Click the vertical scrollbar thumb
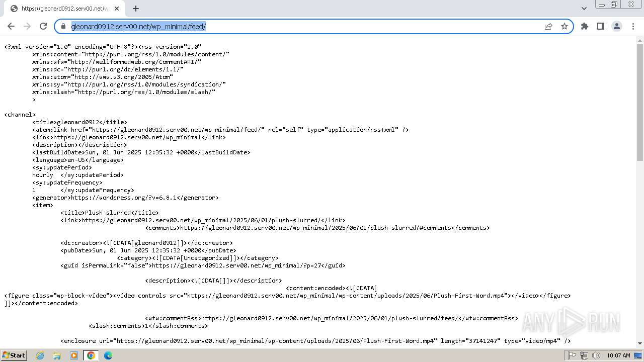The image size is (644, 362). pos(640,103)
